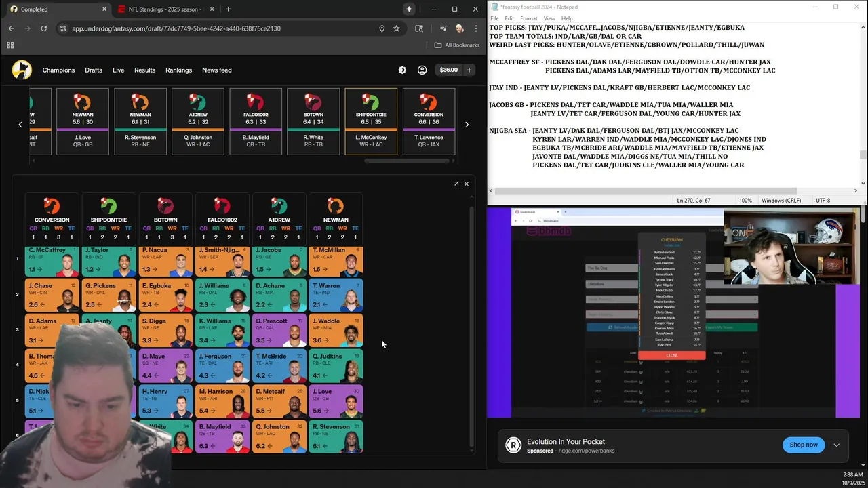Select the T. Lawrence pick card in carousel
The image size is (868, 488).
(x=429, y=121)
